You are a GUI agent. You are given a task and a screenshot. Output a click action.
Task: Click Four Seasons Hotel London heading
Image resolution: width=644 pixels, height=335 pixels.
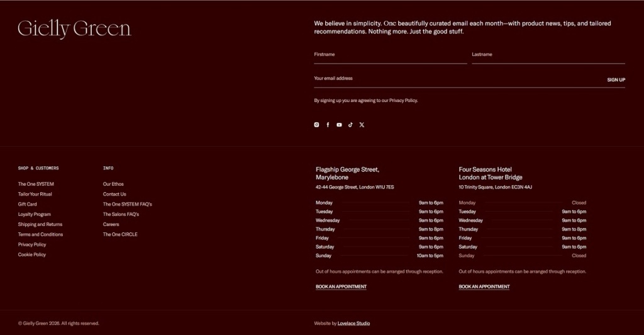pos(491,173)
